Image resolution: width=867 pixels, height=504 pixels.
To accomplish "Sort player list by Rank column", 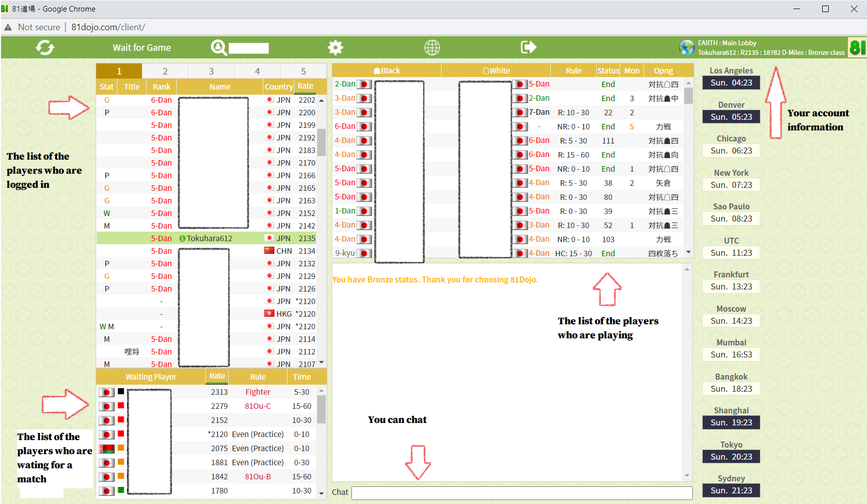I will click(161, 87).
